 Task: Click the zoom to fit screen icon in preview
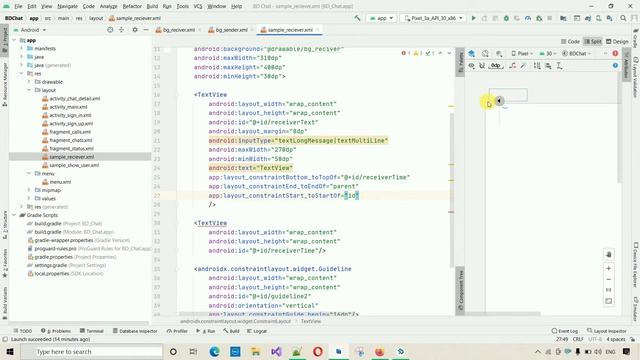pos(609,301)
